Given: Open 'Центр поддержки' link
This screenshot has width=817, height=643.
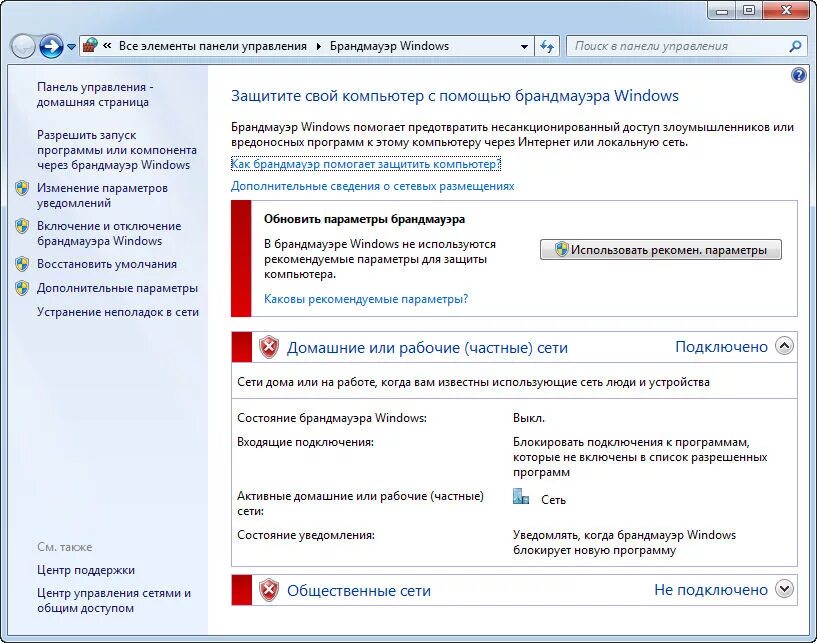Looking at the screenshot, I should point(86,570).
